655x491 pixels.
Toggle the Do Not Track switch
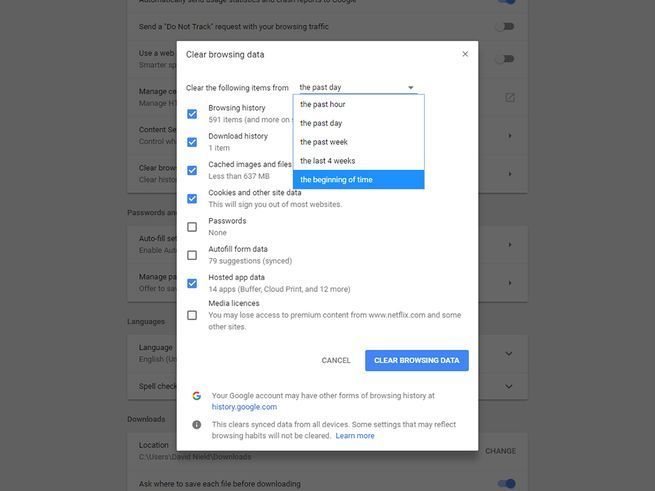[x=506, y=26]
